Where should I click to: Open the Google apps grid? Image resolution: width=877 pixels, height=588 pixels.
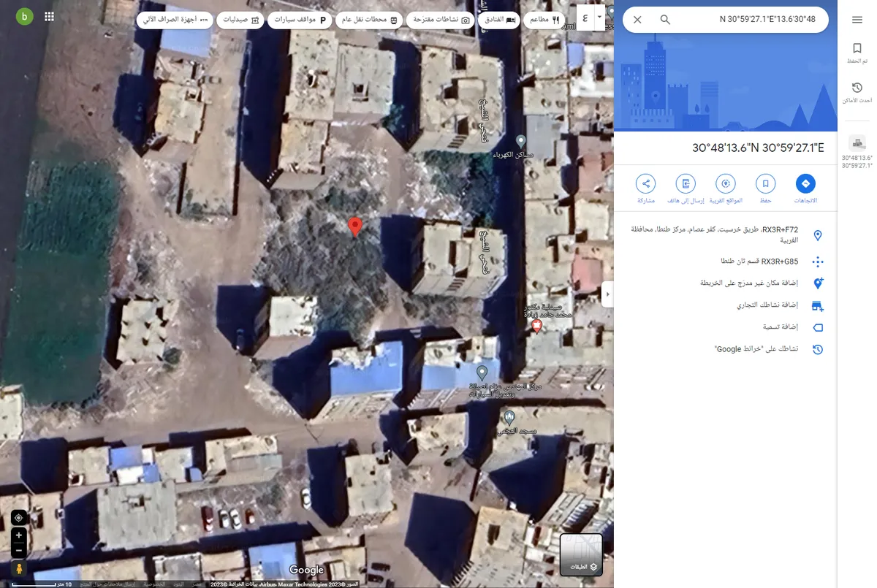[x=49, y=17]
